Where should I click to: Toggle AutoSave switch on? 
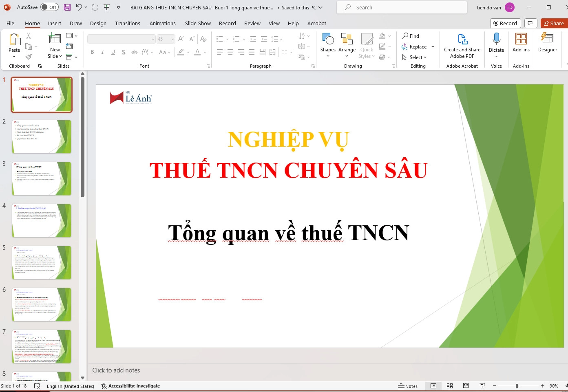(49, 7)
